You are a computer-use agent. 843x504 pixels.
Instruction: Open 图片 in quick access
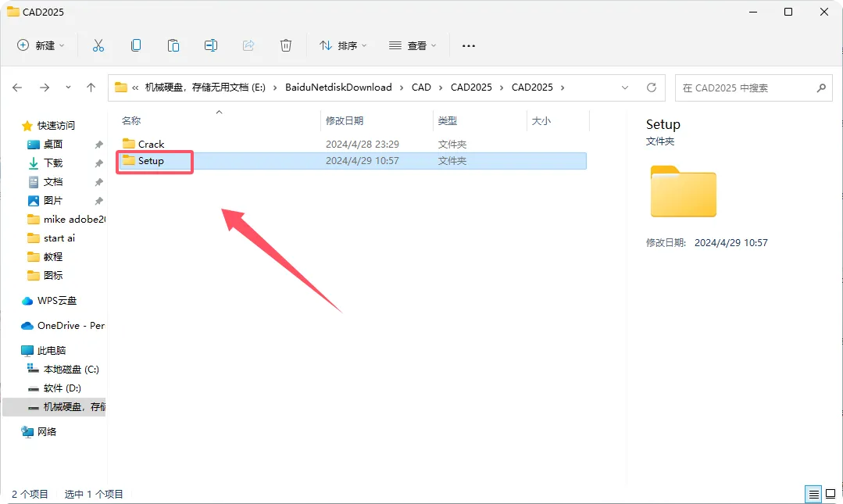[52, 201]
